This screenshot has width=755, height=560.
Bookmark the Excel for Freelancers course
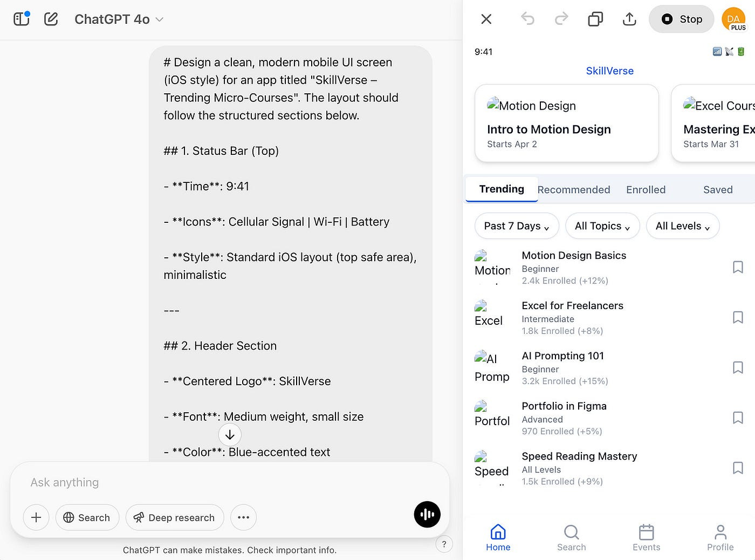[738, 317]
